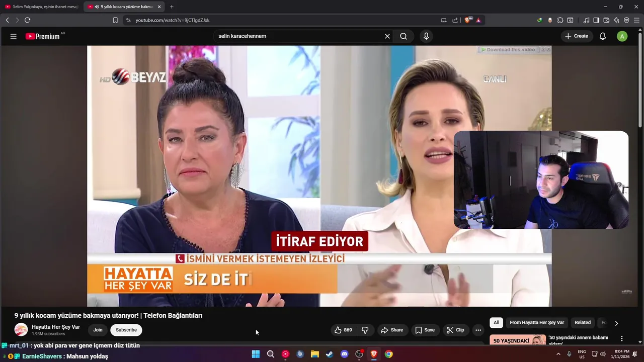Dislike the video with thumbs down
The width and height of the screenshot is (644, 362).
pos(365,330)
